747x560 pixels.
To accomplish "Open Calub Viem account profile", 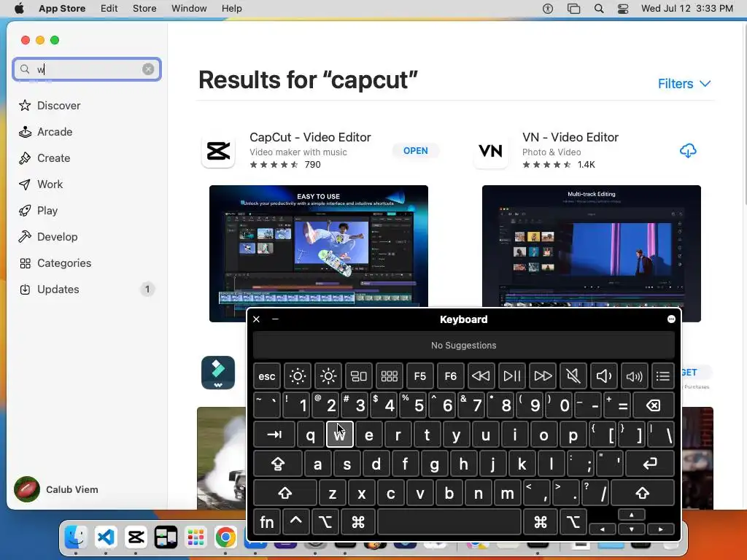I will 56,489.
